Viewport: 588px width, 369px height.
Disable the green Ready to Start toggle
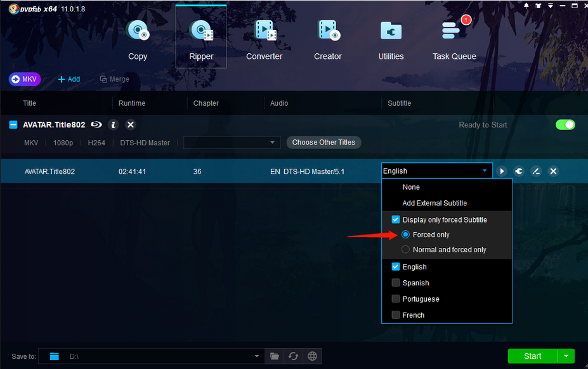point(565,125)
